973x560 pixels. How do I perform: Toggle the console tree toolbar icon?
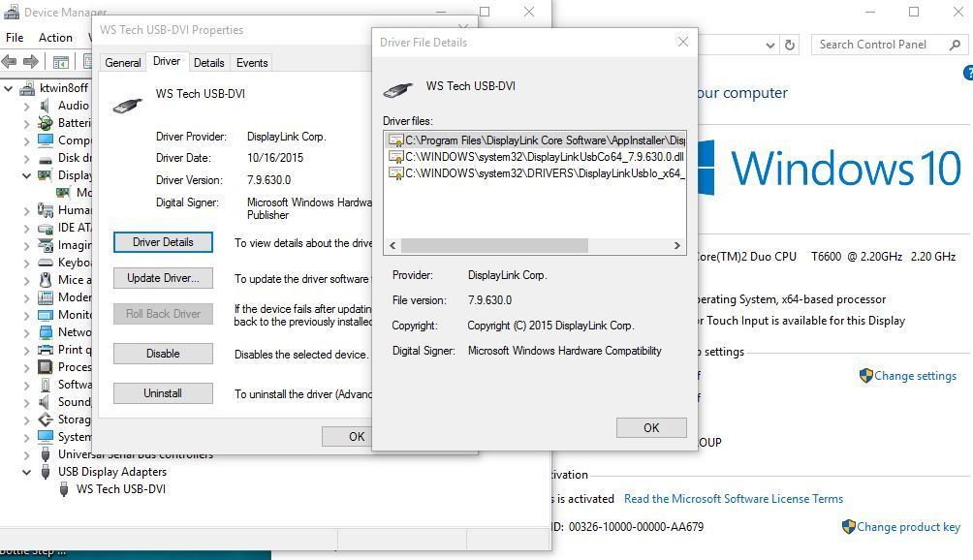pyautogui.click(x=60, y=62)
